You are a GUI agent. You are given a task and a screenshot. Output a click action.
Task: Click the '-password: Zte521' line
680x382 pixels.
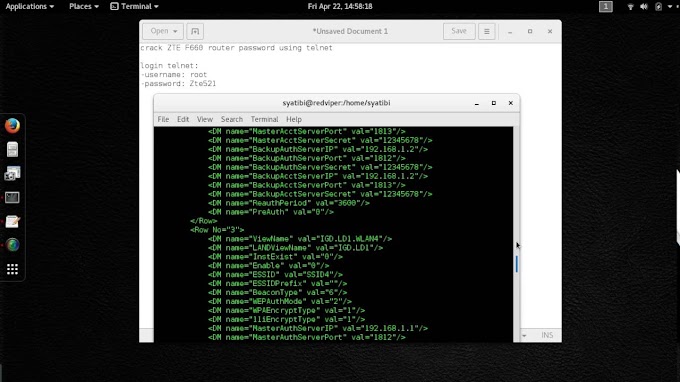[x=178, y=84]
